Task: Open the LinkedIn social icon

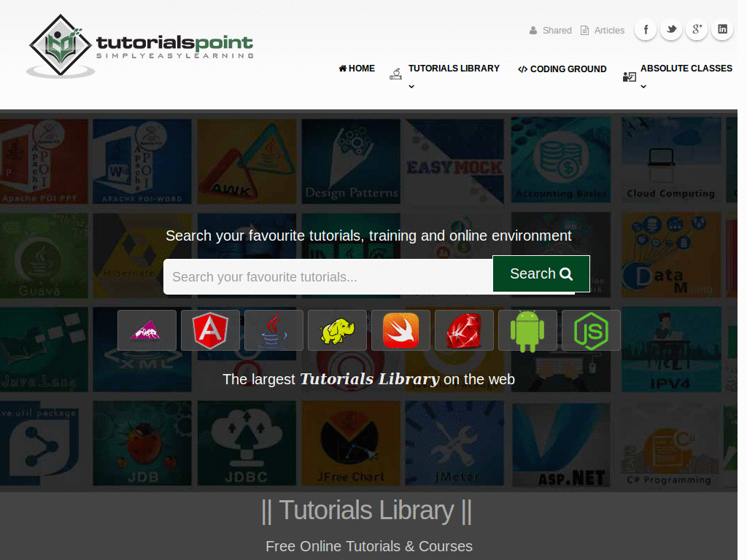Action: coord(721,29)
